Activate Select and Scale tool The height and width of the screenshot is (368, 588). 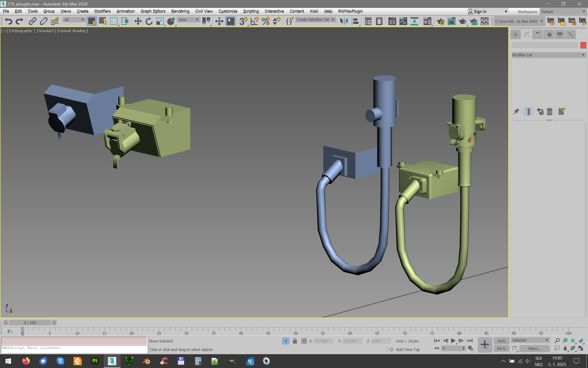click(x=160, y=21)
